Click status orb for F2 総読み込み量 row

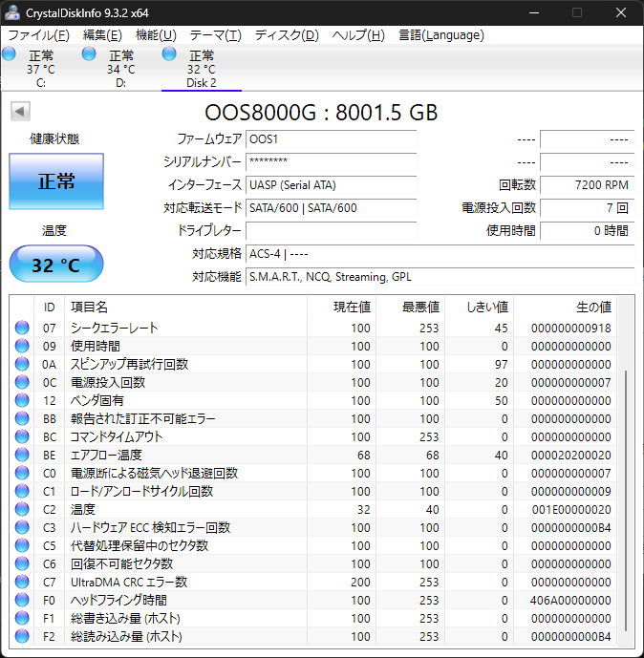22,636
